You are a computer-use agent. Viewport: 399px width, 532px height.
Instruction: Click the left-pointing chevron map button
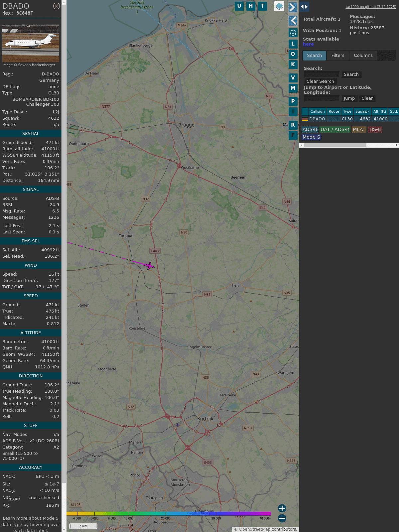[x=293, y=21]
